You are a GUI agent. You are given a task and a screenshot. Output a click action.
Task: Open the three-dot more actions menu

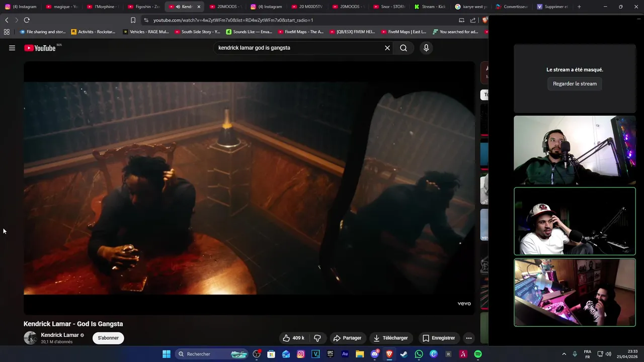[x=469, y=338]
